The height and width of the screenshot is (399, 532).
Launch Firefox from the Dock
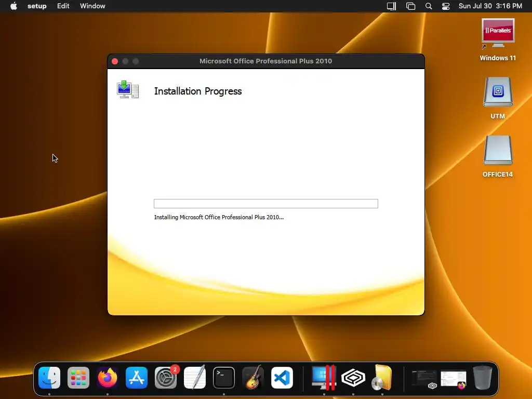point(108,378)
